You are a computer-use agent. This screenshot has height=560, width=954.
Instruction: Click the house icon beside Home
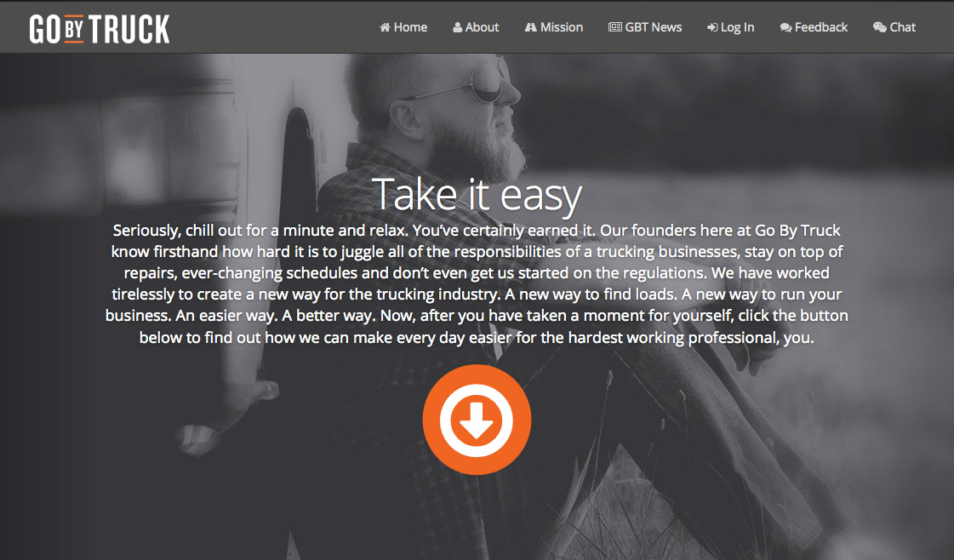[x=385, y=27]
